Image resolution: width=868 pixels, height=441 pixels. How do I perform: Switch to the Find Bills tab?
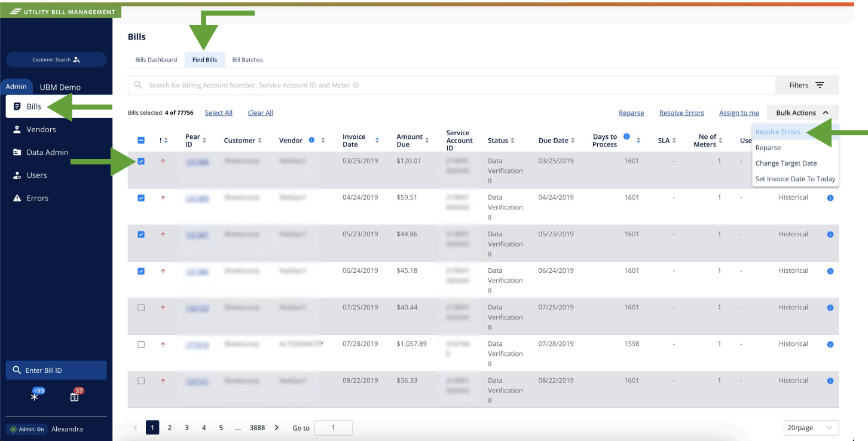pos(204,60)
